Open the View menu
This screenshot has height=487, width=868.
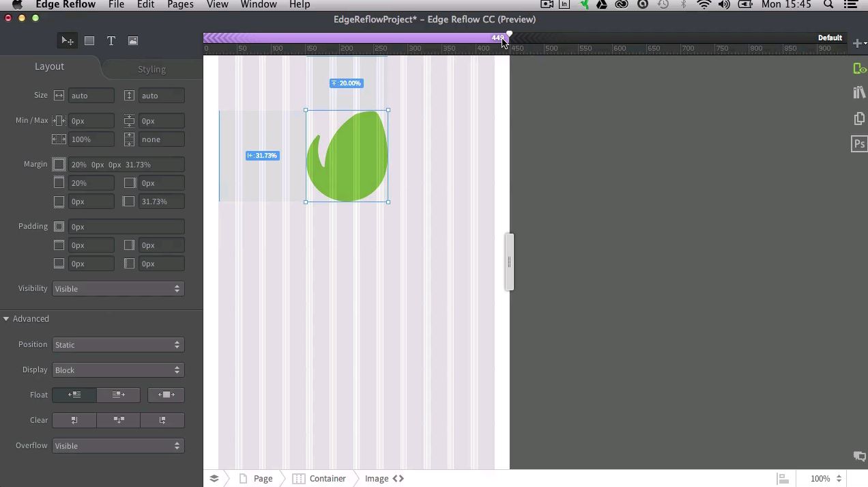(x=217, y=4)
